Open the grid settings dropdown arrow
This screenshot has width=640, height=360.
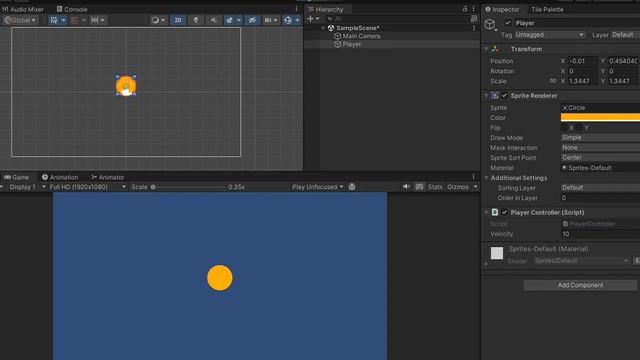click(63, 20)
